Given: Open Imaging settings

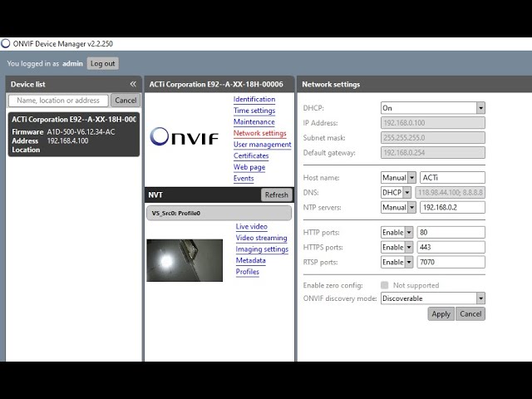Looking at the screenshot, I should [x=262, y=249].
